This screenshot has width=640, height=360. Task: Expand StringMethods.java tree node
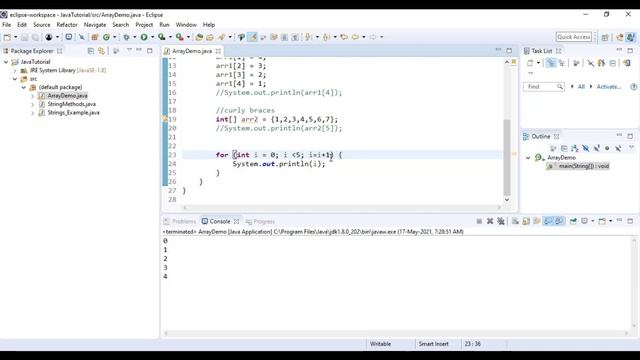(x=33, y=104)
